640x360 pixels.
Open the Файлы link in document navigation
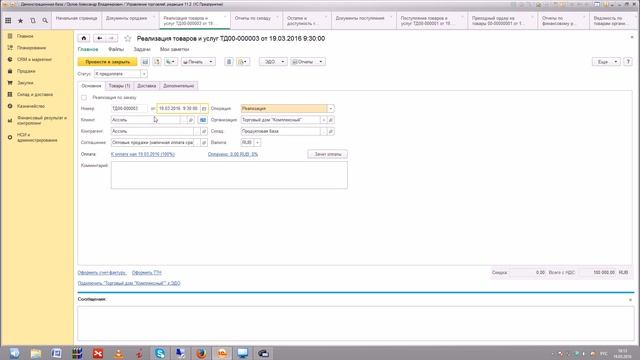coord(116,49)
